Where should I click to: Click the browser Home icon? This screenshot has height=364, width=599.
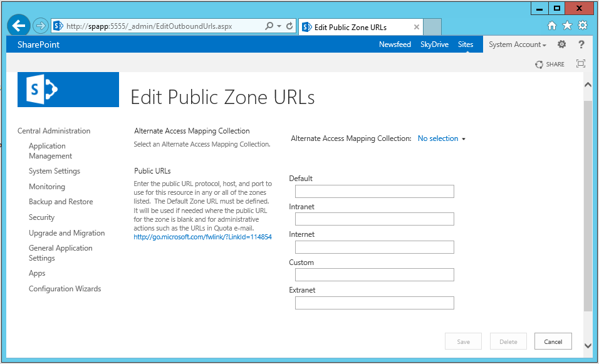(552, 26)
